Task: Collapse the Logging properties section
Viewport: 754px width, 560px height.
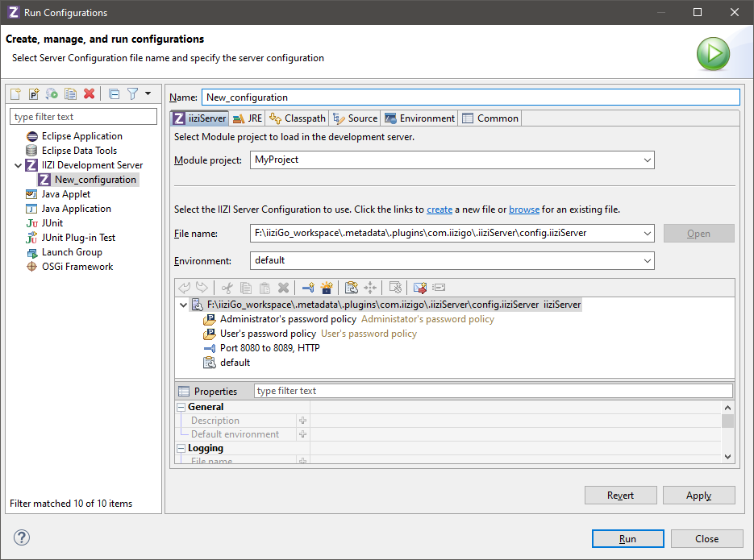Action: [x=181, y=448]
